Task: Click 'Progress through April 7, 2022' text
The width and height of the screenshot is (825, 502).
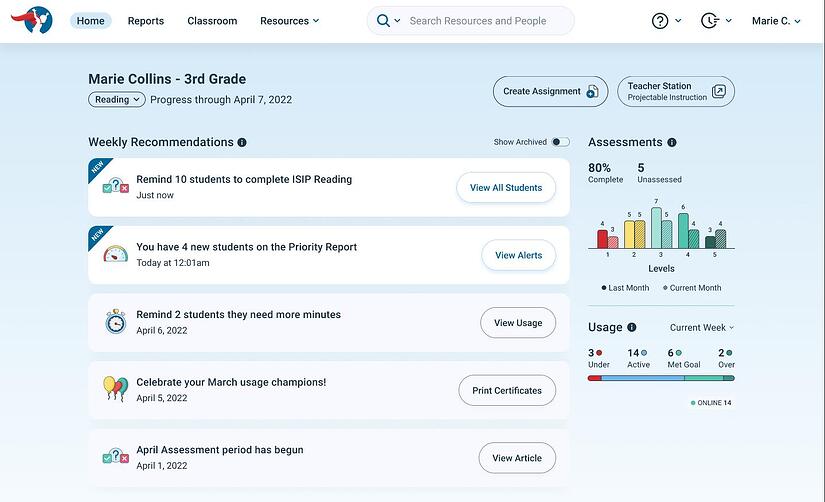Action: click(x=221, y=99)
